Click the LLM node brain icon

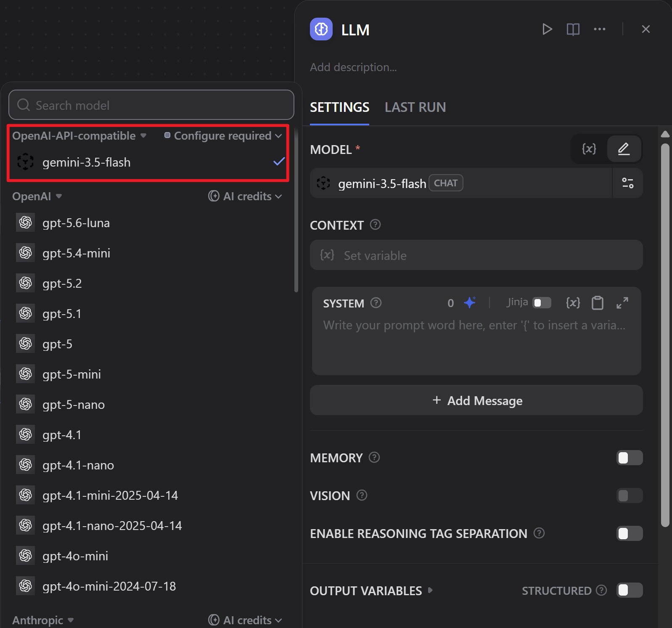coord(321,29)
